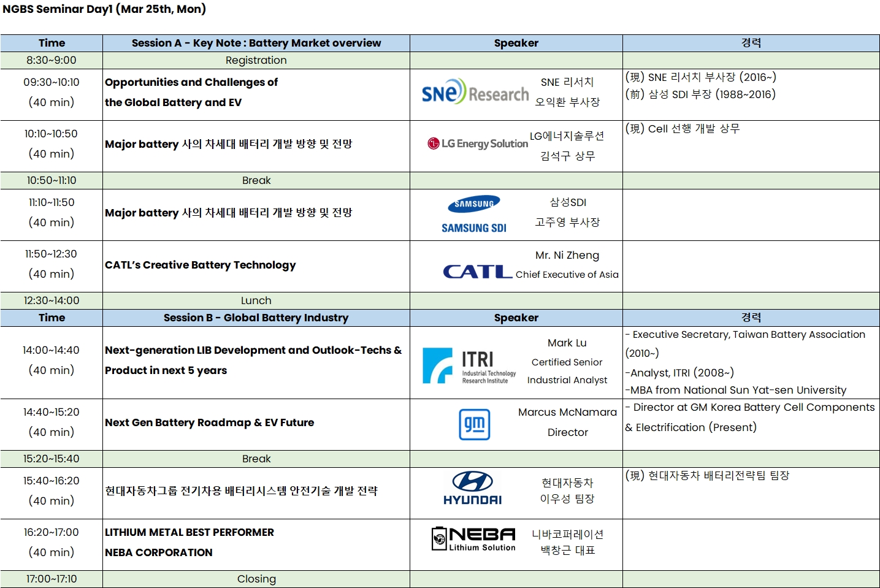Click speaker name Marcus McNamara
The height and width of the screenshot is (588, 880).
click(567, 412)
